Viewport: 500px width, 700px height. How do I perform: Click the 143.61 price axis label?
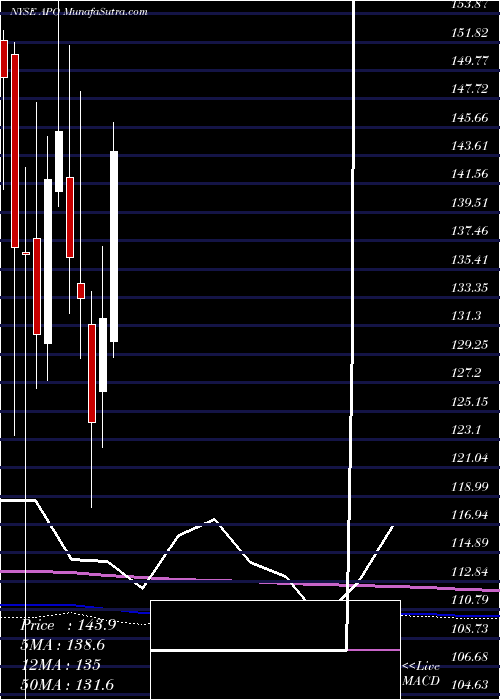coord(469,146)
